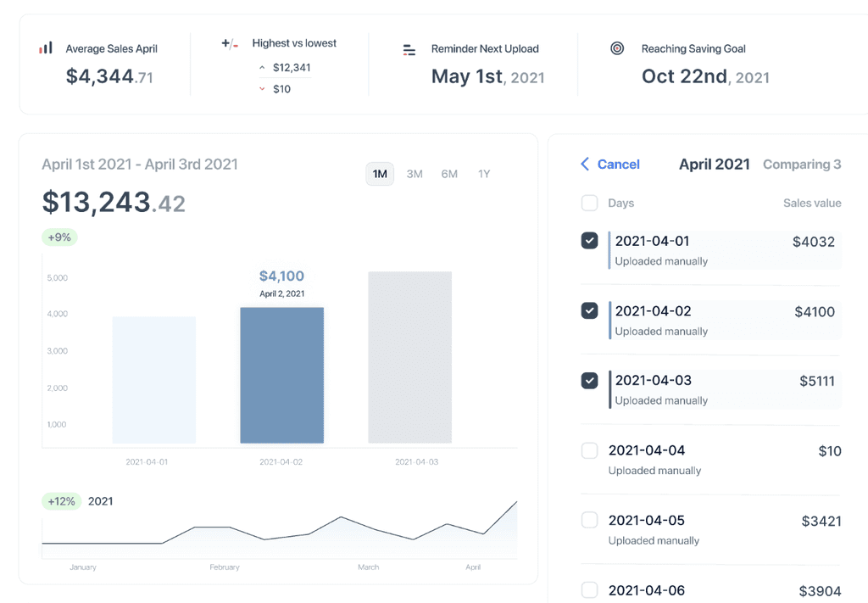
Task: Check the 2021-04-04 checkbox
Action: point(590,450)
